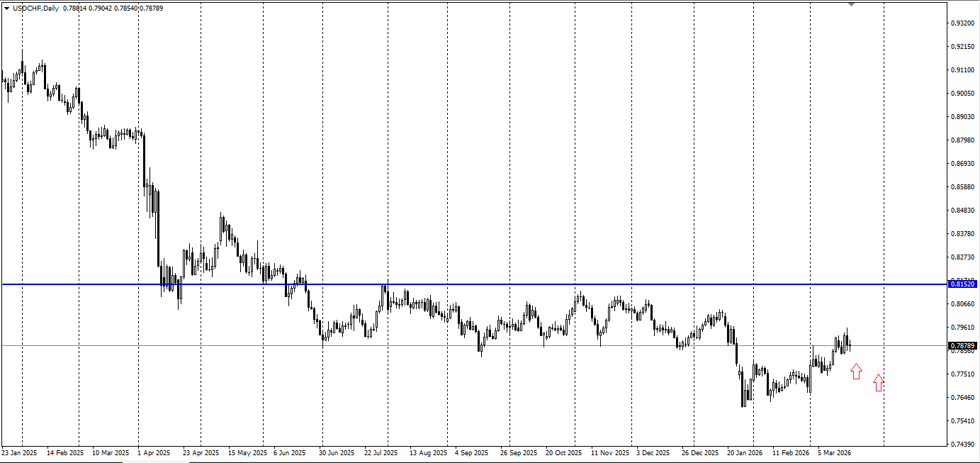Screen dimensions: 980x463
Task: Click the 5 Mar 2026 date label
Action: click(x=834, y=452)
